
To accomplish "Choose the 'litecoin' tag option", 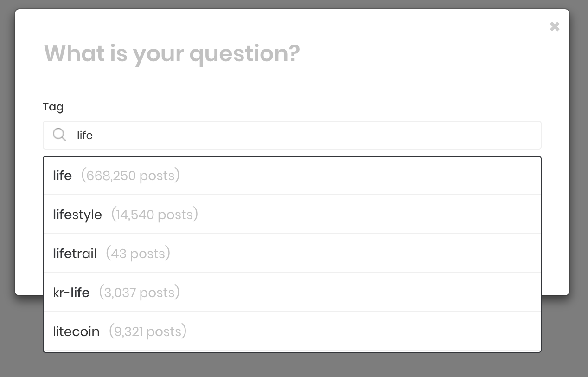I will (x=292, y=331).
